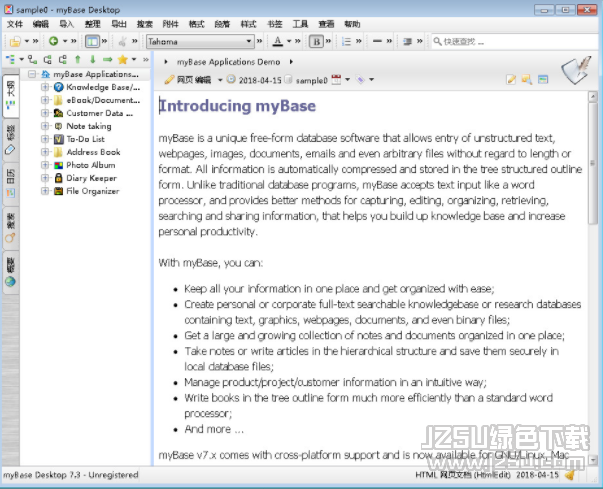The width and height of the screenshot is (603, 489).
Task: Select the File Organizer tree item
Action: pos(93,191)
